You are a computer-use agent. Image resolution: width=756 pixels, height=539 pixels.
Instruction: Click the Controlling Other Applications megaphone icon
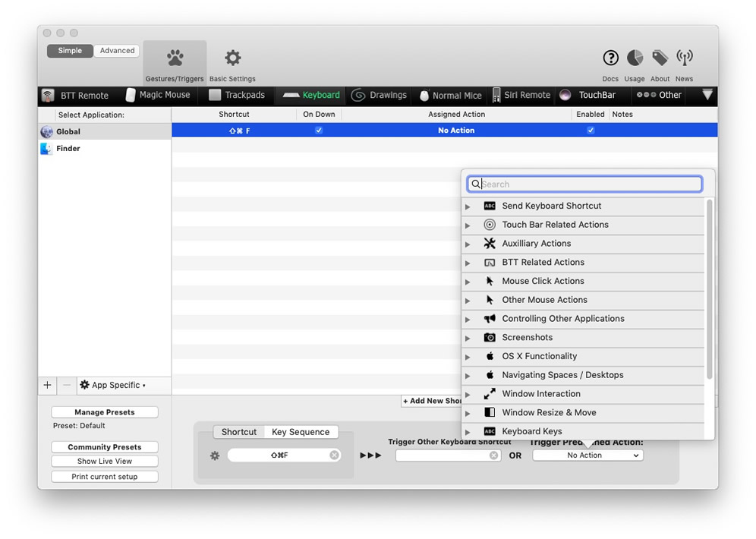pyautogui.click(x=490, y=319)
